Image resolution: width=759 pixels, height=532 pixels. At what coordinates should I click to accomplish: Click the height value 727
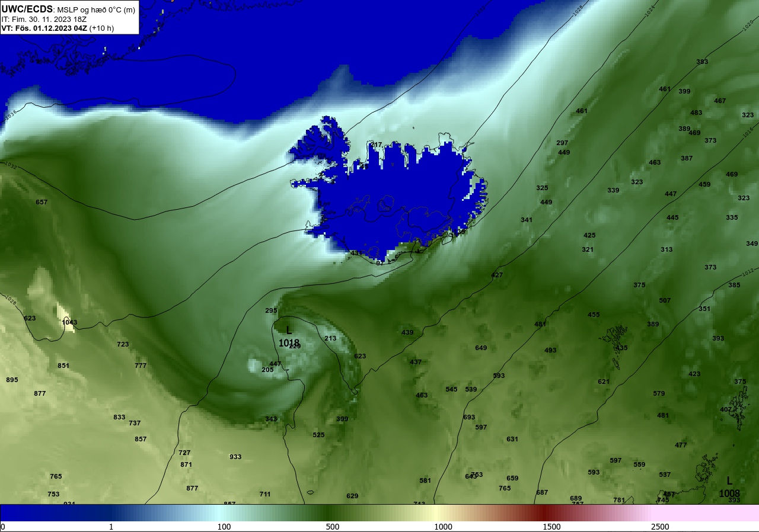click(184, 453)
